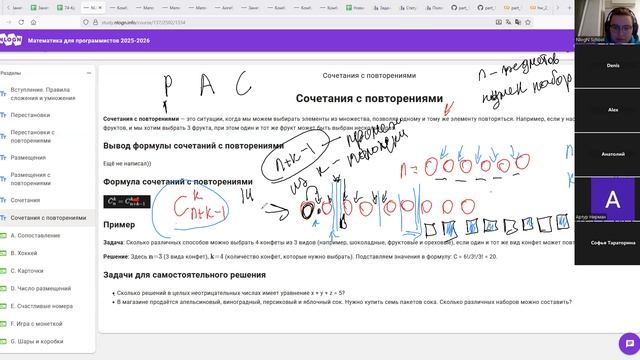Click the course logo in purple header
Viewport: 640px width, 360px height.
(x=11, y=40)
